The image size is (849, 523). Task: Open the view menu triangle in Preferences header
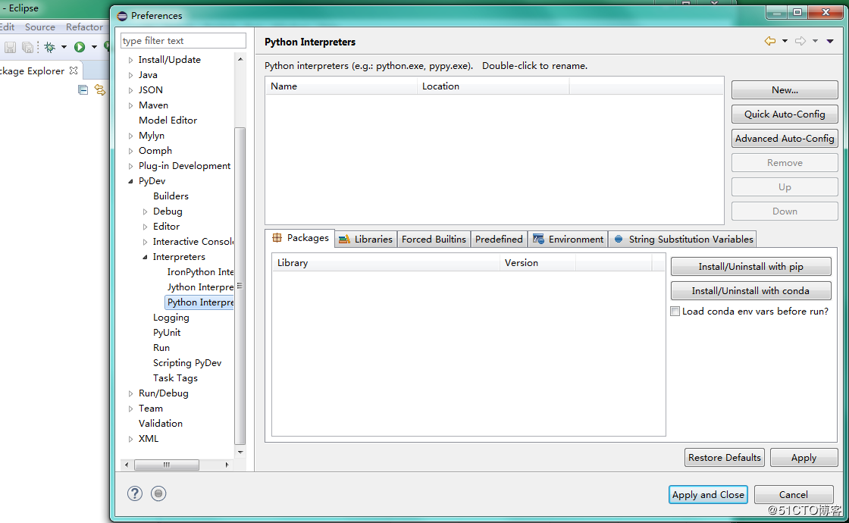[830, 41]
